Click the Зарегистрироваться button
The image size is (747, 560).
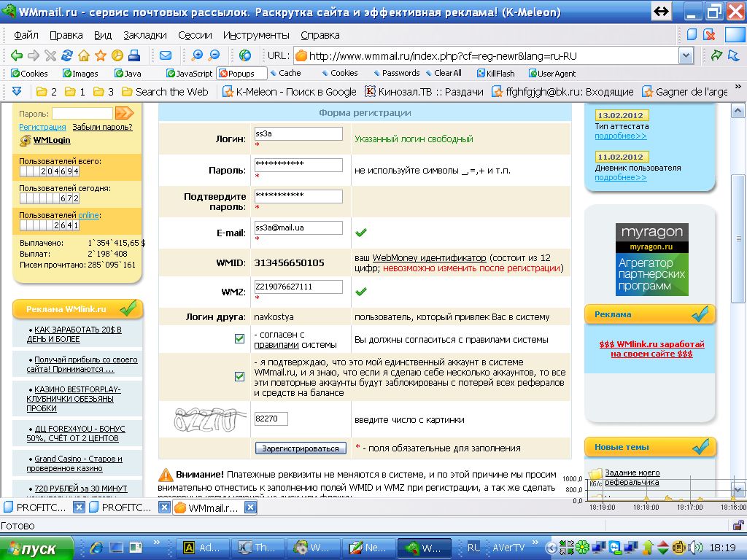(x=301, y=448)
